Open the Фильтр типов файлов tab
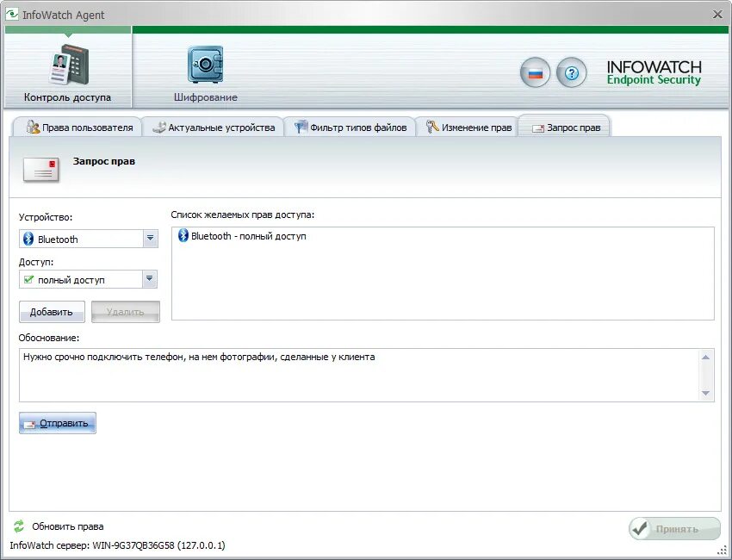 click(x=350, y=127)
